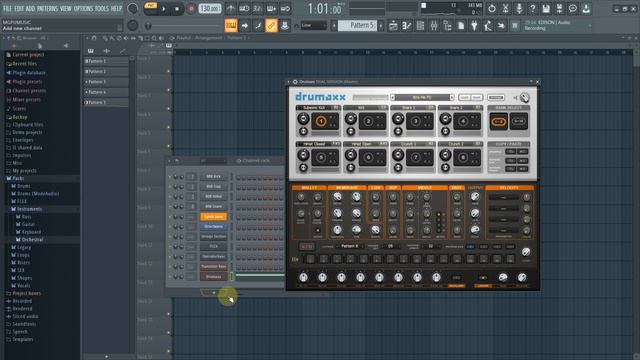Open the Pattern 5 selector dropdown
640x360 pixels.
(358, 25)
